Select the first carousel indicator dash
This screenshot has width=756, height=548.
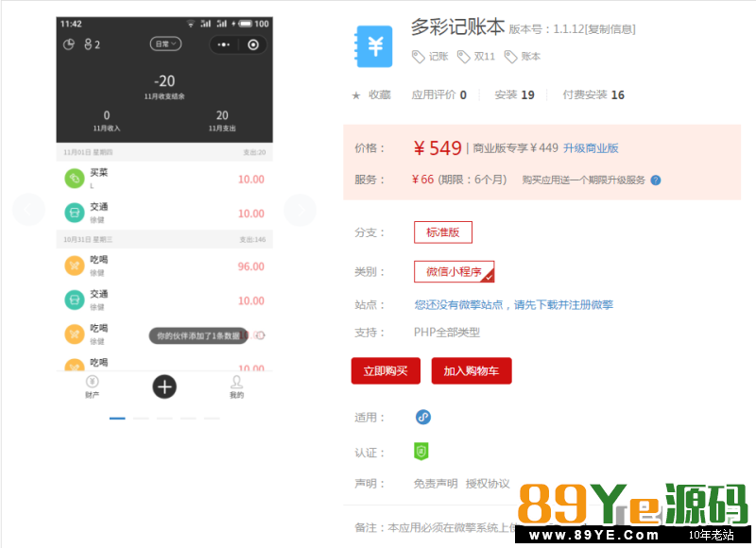point(117,419)
